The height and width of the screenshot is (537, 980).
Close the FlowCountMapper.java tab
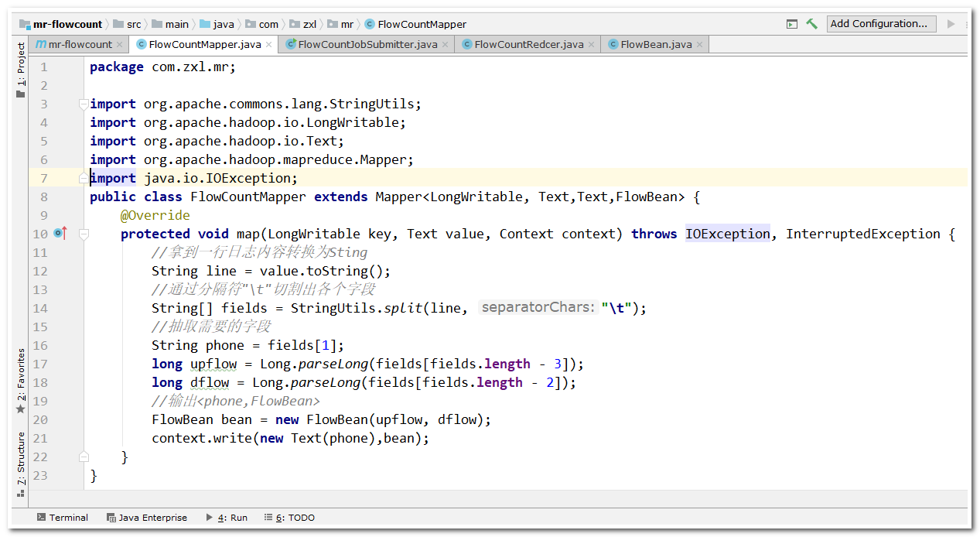269,45
